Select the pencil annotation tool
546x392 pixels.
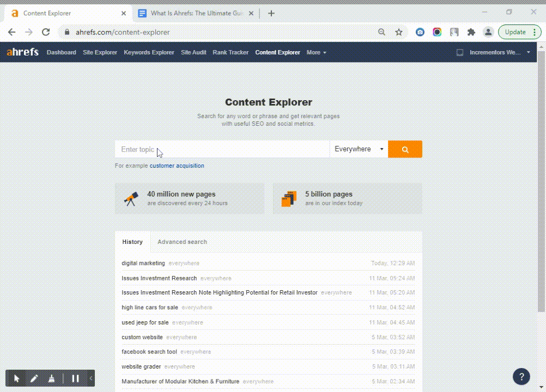34,378
